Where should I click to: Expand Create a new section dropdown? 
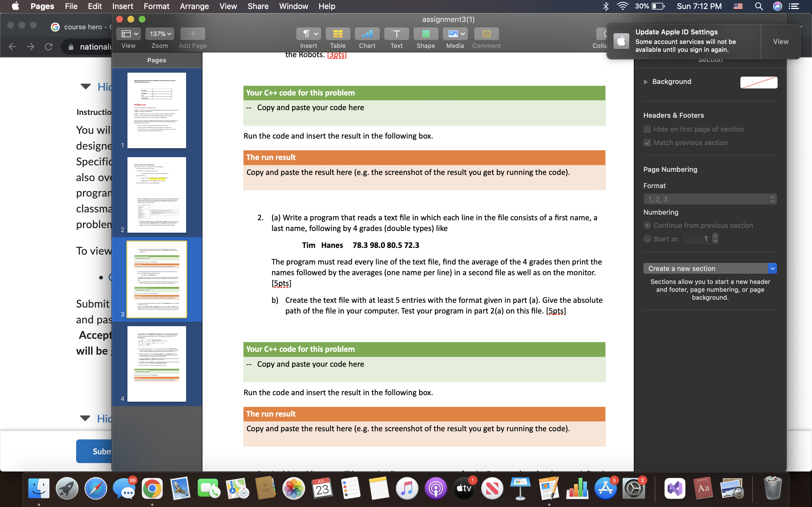(773, 268)
